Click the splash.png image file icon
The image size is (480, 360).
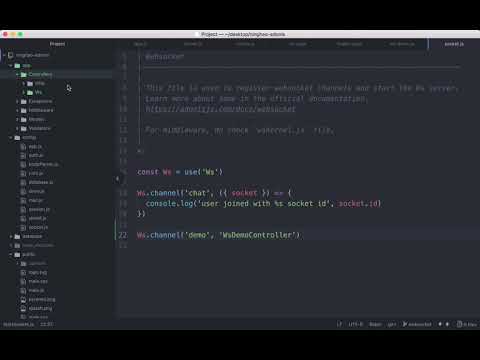pyautogui.click(x=23, y=308)
